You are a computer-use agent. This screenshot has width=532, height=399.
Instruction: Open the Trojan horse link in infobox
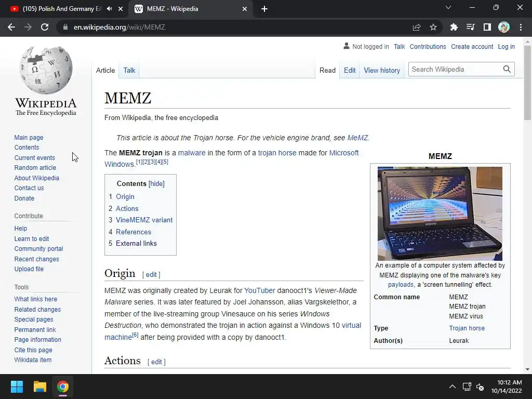pos(467,328)
